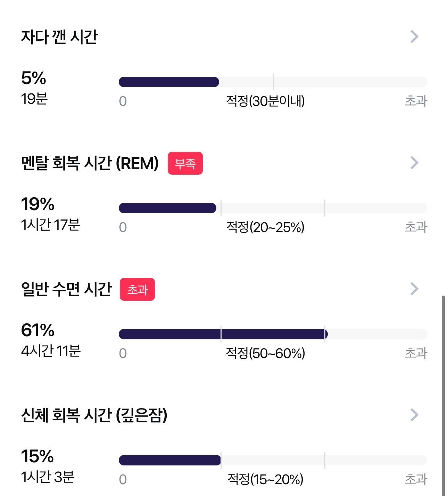Expand the 자다 깬 시간 chevron arrow

[x=414, y=36]
